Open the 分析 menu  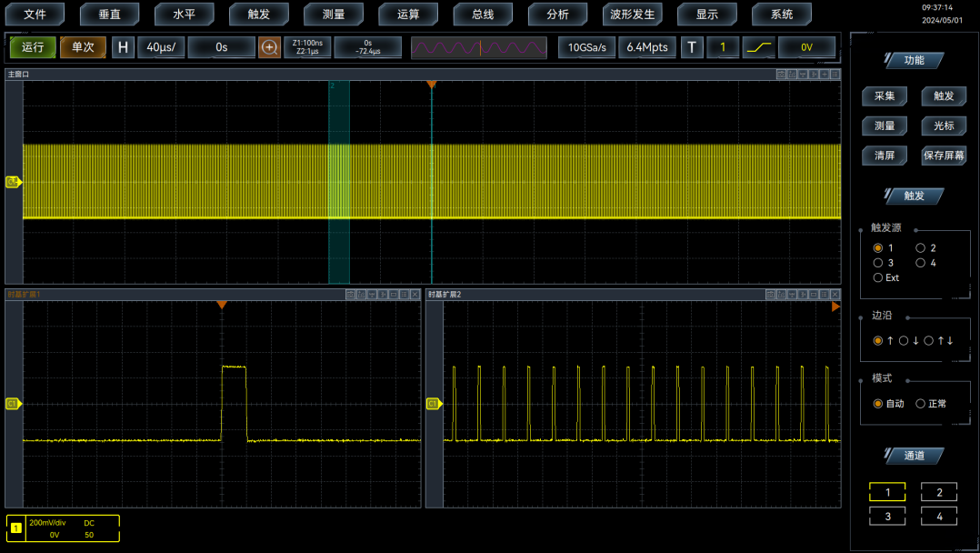[557, 14]
